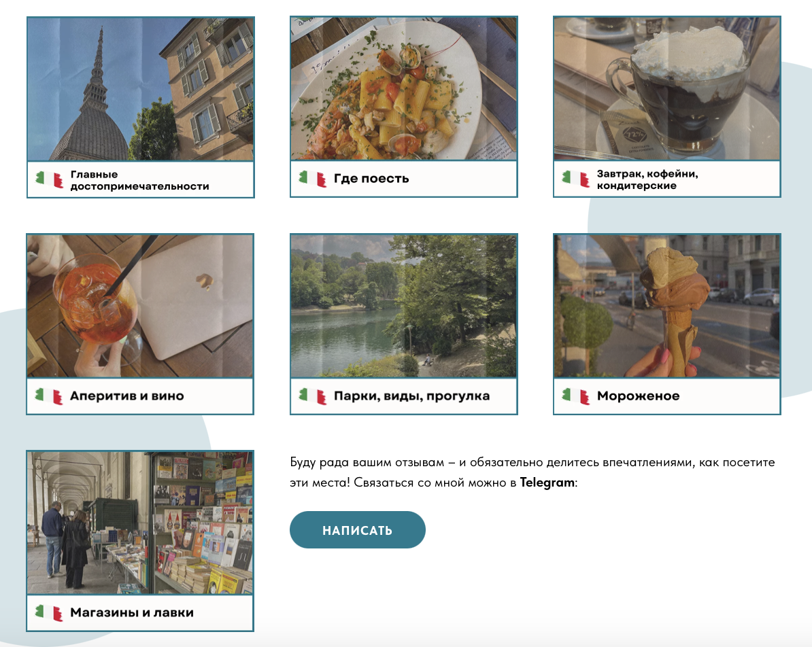The height and width of the screenshot is (647, 812).
Task: View the river and green park photo
Action: [x=403, y=306]
